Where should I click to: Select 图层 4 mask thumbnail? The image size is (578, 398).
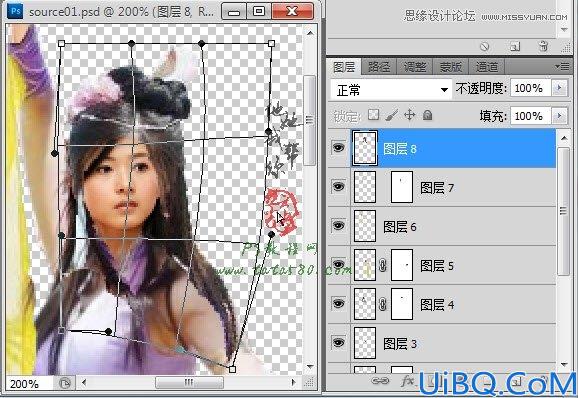[x=402, y=304]
